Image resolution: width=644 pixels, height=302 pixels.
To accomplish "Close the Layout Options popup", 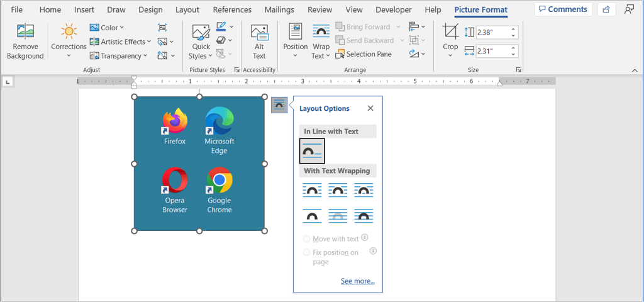I will click(x=370, y=108).
